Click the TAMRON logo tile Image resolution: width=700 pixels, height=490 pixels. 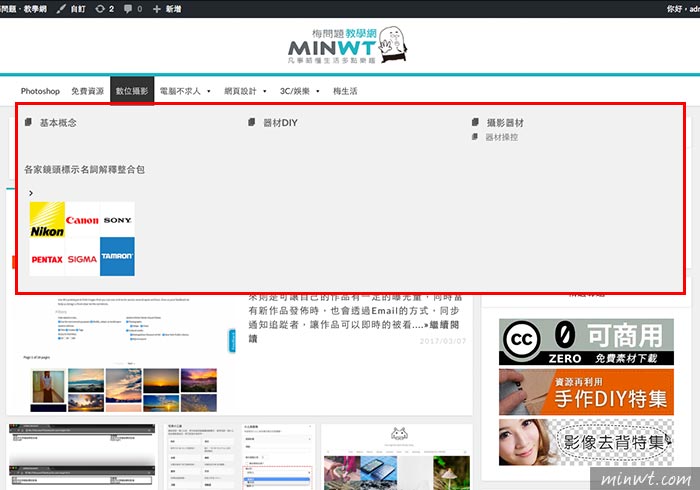click(x=117, y=257)
